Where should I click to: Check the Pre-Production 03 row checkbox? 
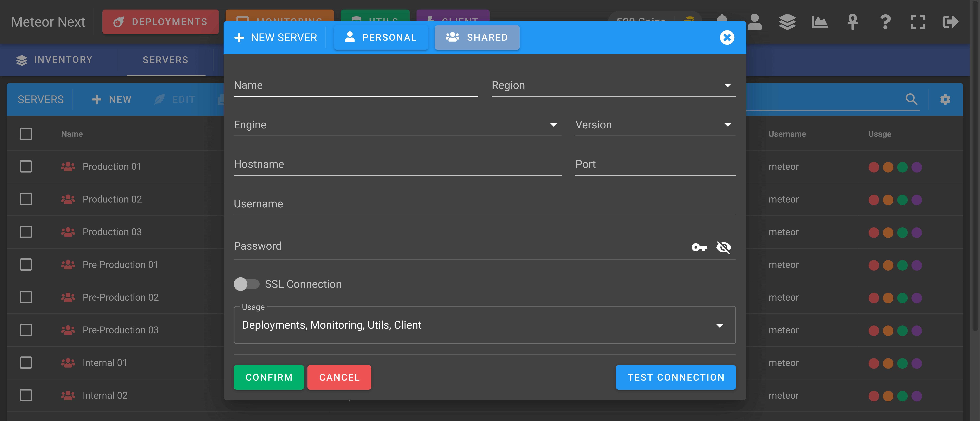pyautogui.click(x=26, y=330)
